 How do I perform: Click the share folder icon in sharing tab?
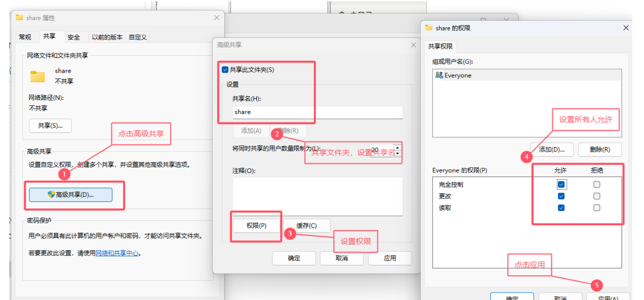[x=38, y=76]
